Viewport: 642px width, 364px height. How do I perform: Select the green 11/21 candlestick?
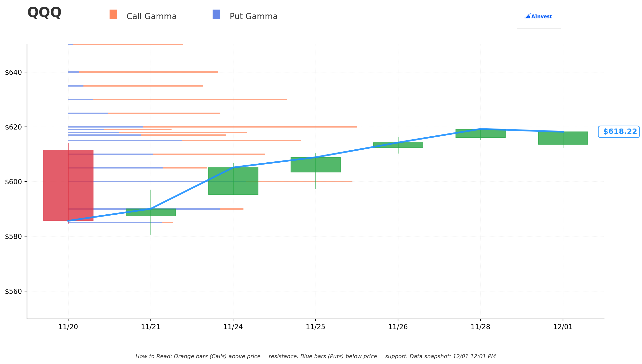tap(150, 212)
